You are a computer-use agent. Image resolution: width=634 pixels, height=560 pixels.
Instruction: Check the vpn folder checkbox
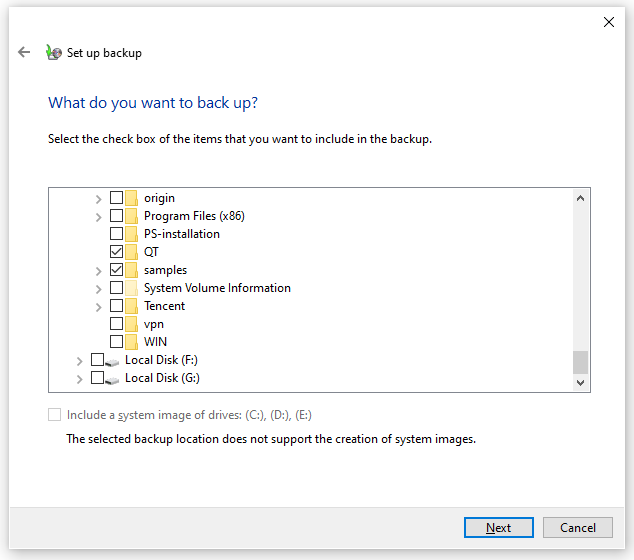point(116,323)
